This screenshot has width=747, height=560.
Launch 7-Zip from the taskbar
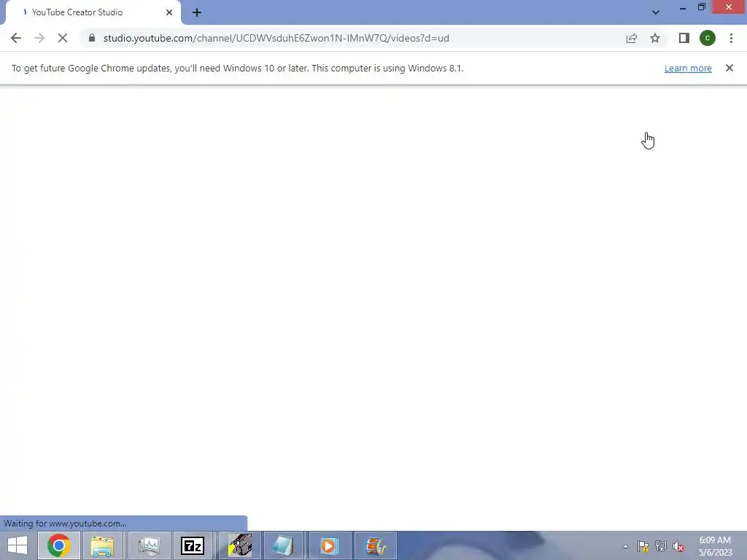[193, 545]
